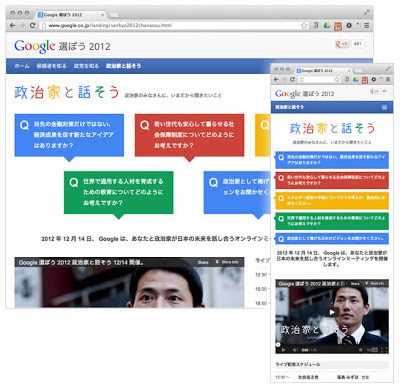Reload the page in the small window
Viewport: 400px width, 391px height.
[292, 79]
